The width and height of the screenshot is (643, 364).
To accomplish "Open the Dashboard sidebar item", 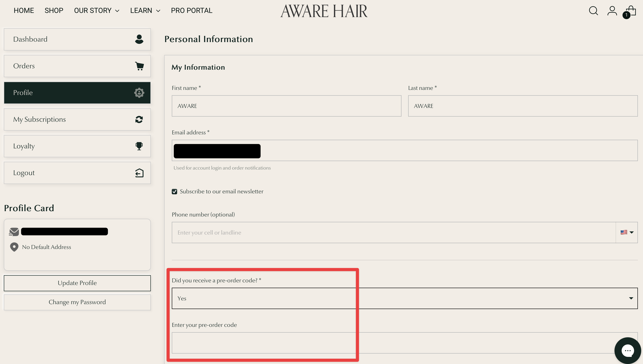I will pyautogui.click(x=77, y=39).
